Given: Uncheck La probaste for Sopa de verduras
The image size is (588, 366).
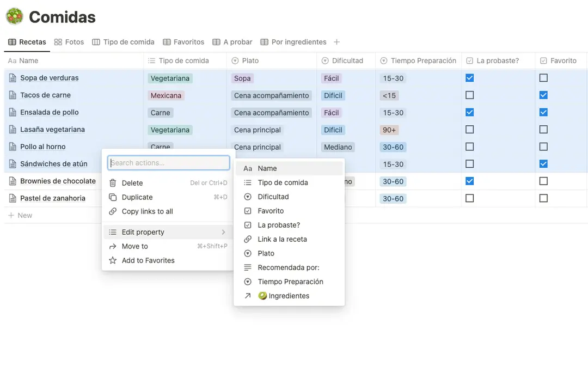Looking at the screenshot, I should point(470,78).
